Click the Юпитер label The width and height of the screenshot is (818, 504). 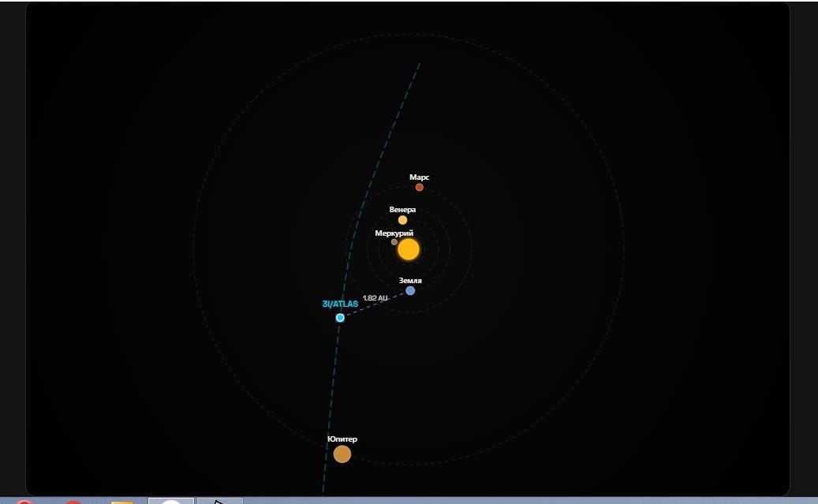(342, 439)
